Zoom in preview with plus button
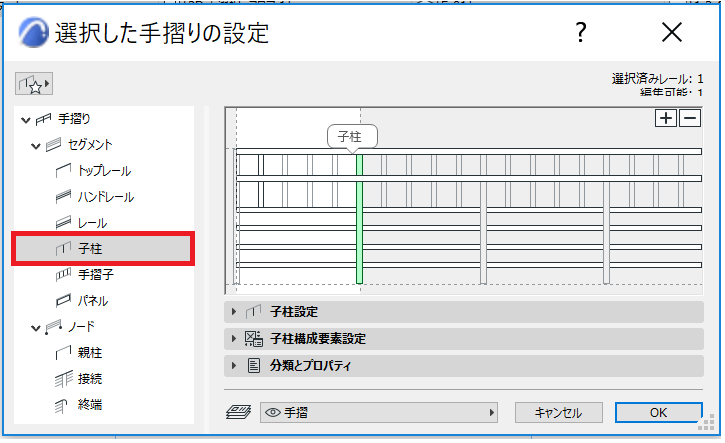 (666, 118)
